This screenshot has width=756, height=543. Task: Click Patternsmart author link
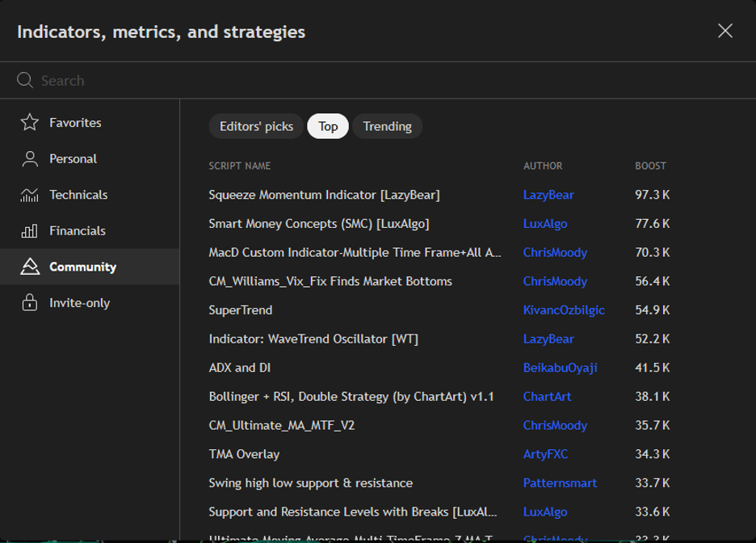coord(560,483)
